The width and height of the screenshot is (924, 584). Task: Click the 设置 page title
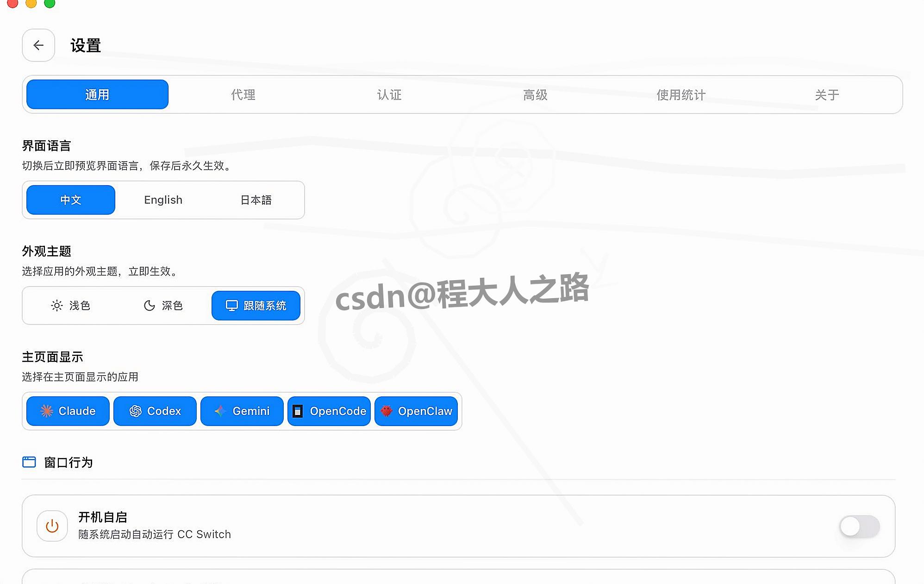[x=86, y=45]
